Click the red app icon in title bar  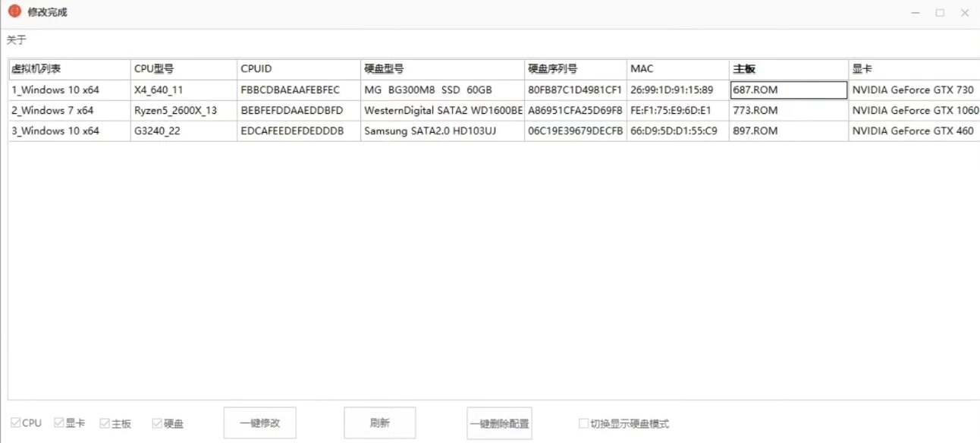pos(14,12)
